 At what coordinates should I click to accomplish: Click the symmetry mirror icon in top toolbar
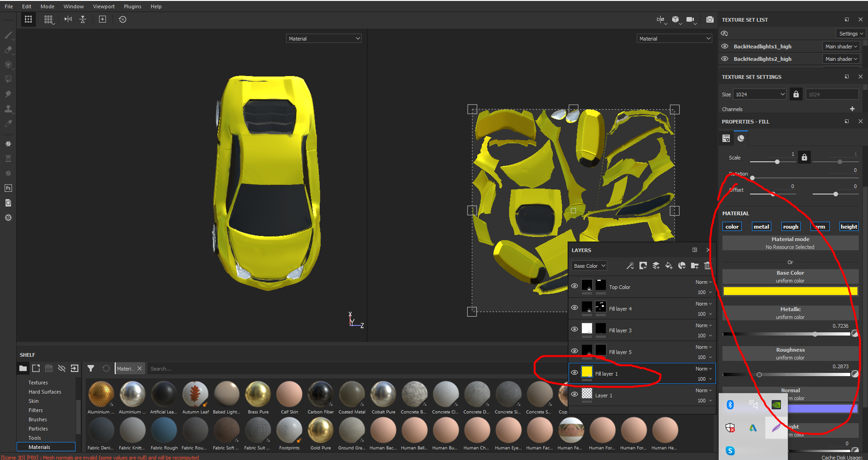(68, 19)
